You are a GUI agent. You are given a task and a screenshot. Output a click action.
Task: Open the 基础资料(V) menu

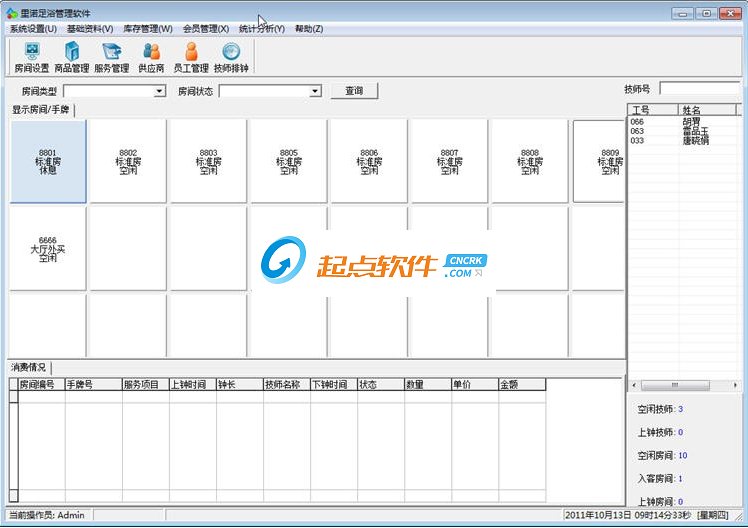(90, 29)
